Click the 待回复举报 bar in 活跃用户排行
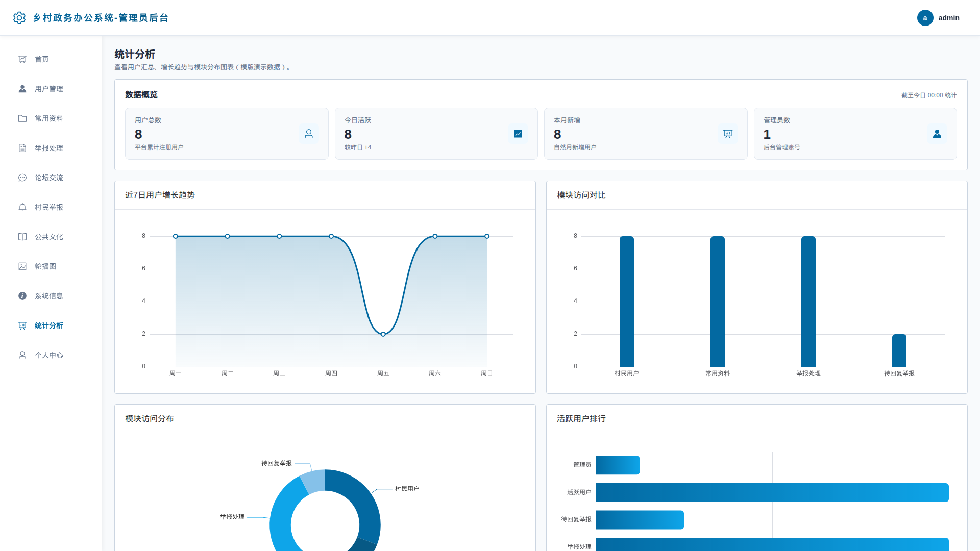 (640, 520)
